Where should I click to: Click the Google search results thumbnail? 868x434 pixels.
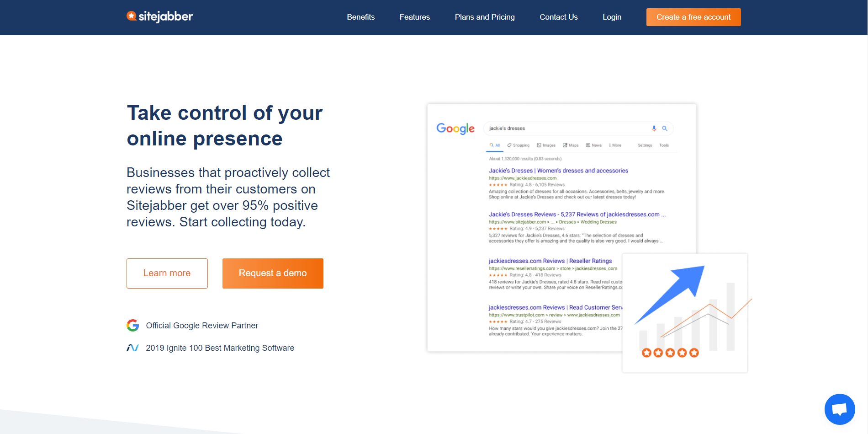(x=561, y=228)
